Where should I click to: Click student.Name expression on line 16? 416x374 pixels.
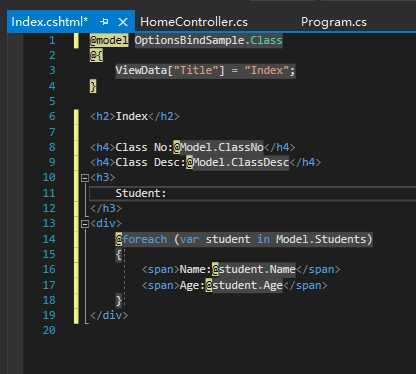point(257,269)
